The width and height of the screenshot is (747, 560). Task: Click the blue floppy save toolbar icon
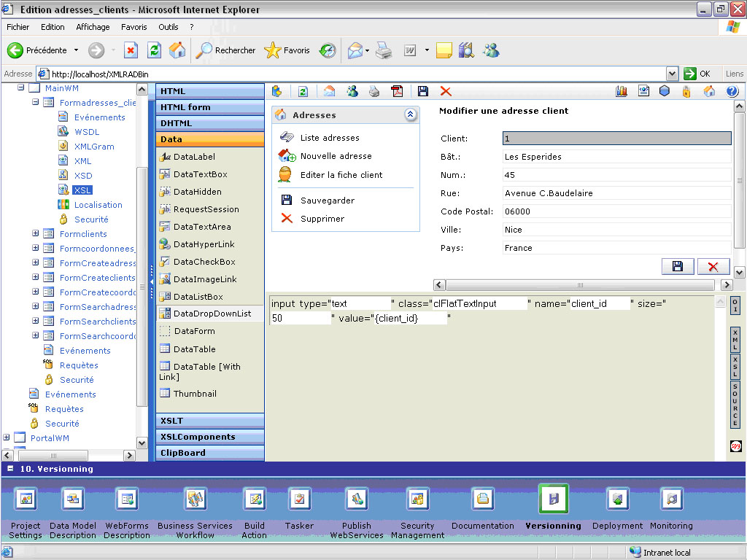pos(422,91)
